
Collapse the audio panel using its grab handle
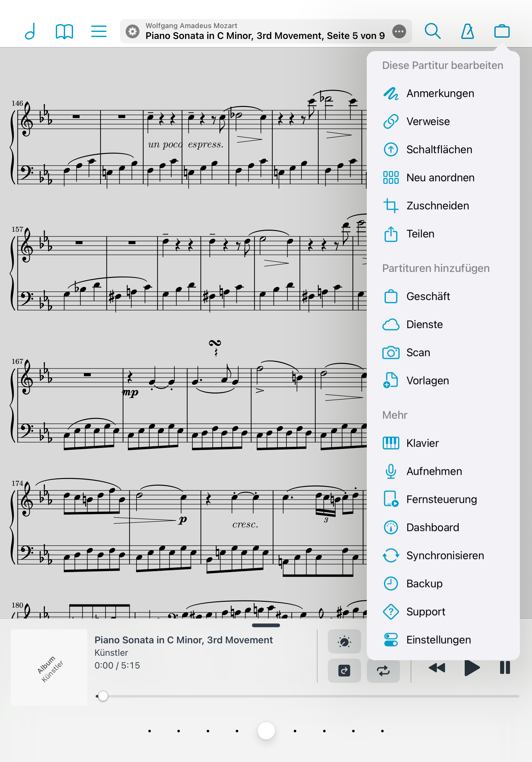(266, 625)
